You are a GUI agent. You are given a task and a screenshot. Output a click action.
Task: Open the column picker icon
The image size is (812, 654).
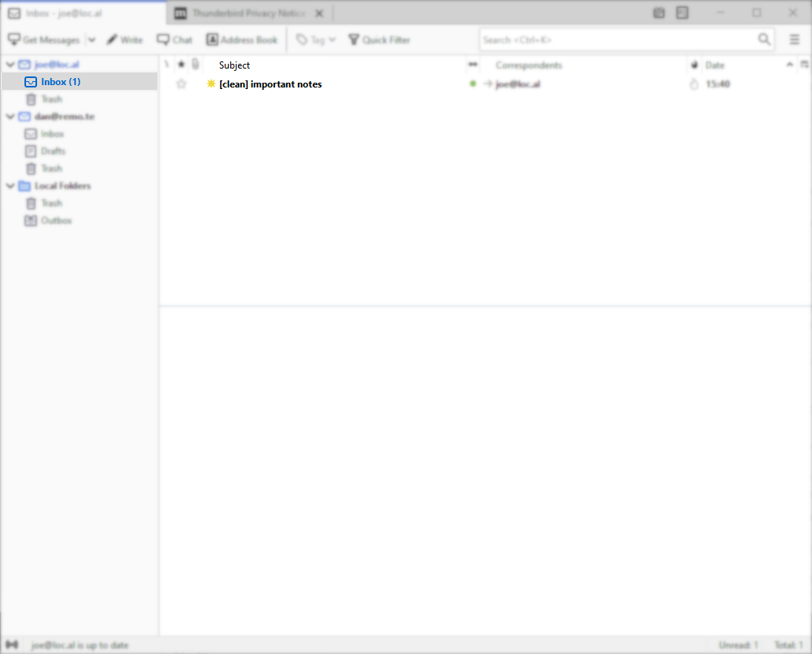coord(804,65)
